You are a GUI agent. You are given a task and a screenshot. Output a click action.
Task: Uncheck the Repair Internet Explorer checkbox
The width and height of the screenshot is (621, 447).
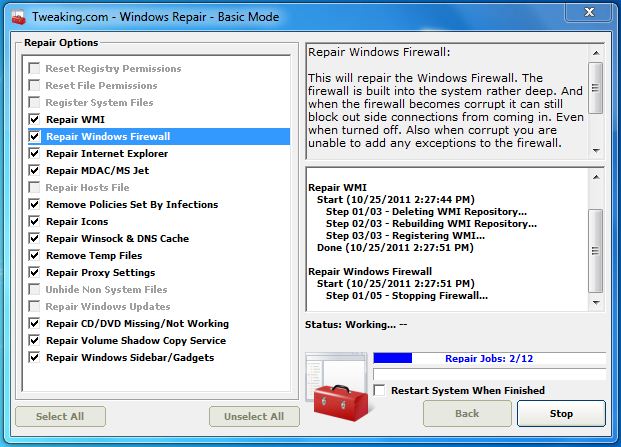pos(34,153)
